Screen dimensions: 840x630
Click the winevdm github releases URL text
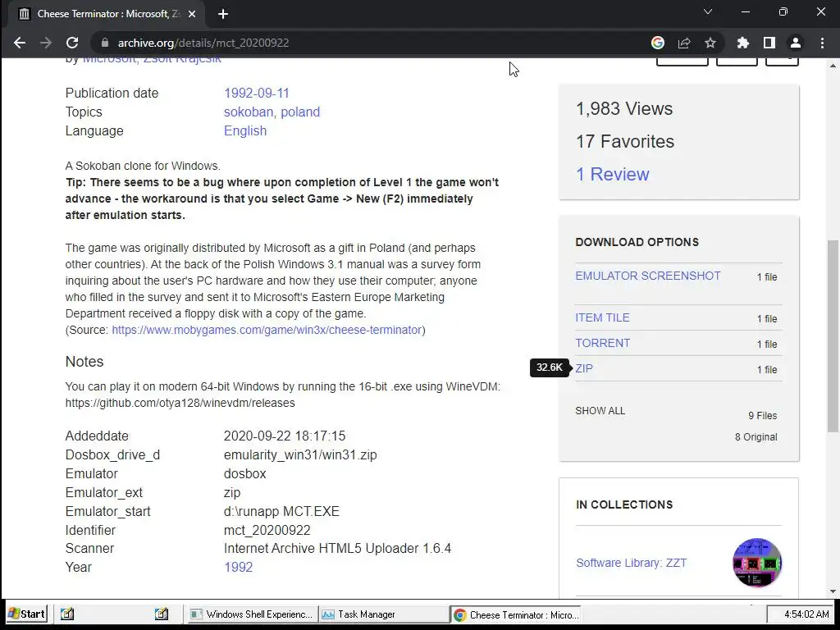point(180,403)
